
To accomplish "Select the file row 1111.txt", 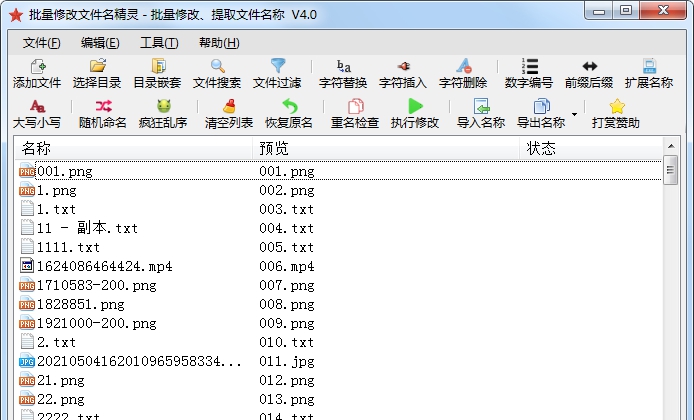I will (340, 247).
